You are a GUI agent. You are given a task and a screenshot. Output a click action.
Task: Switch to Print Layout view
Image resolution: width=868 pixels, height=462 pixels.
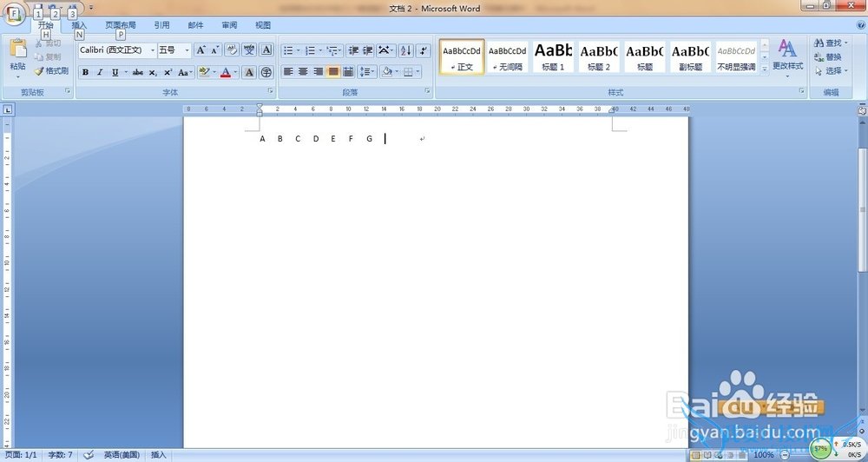695,455
